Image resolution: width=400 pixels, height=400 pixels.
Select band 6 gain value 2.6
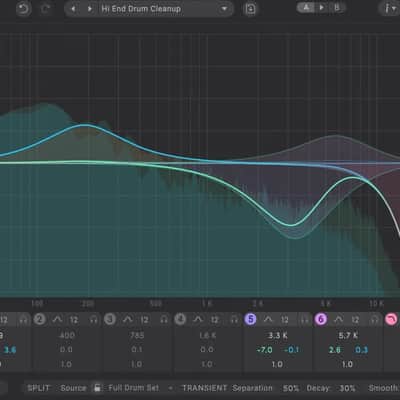(335, 350)
